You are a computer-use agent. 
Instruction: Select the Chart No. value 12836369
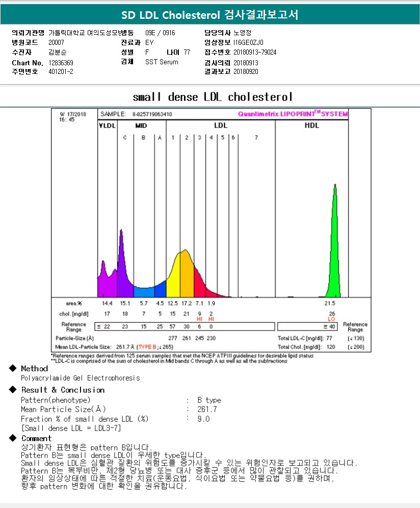[61, 63]
